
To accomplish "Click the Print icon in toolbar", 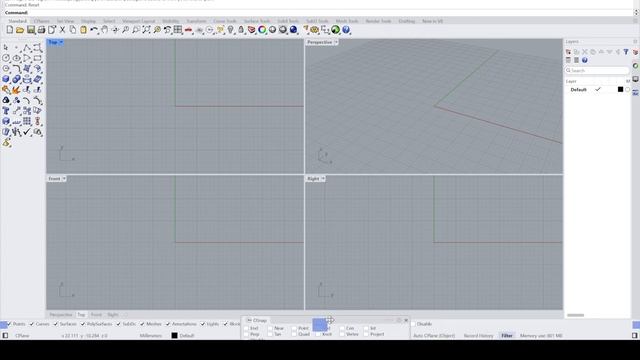I will point(41,30).
